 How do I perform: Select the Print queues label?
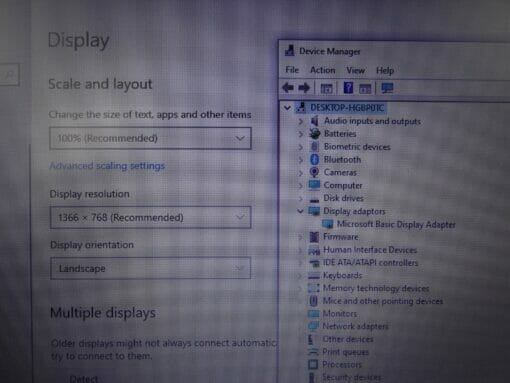pyautogui.click(x=345, y=352)
